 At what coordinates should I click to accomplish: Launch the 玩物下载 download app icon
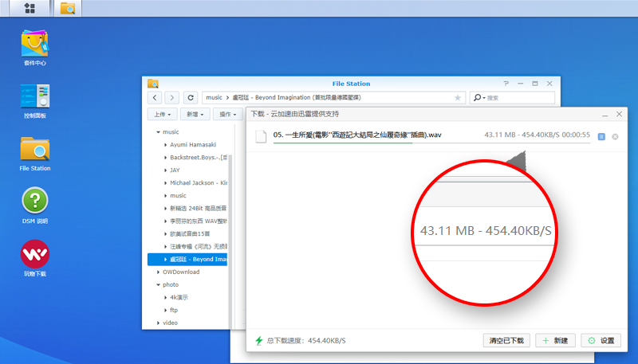34,258
